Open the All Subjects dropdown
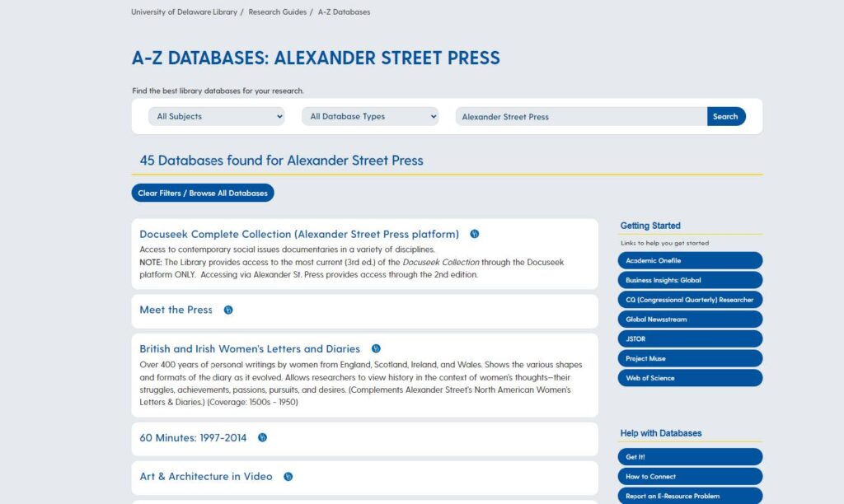Viewport: 844px width, 504px height. (x=217, y=117)
